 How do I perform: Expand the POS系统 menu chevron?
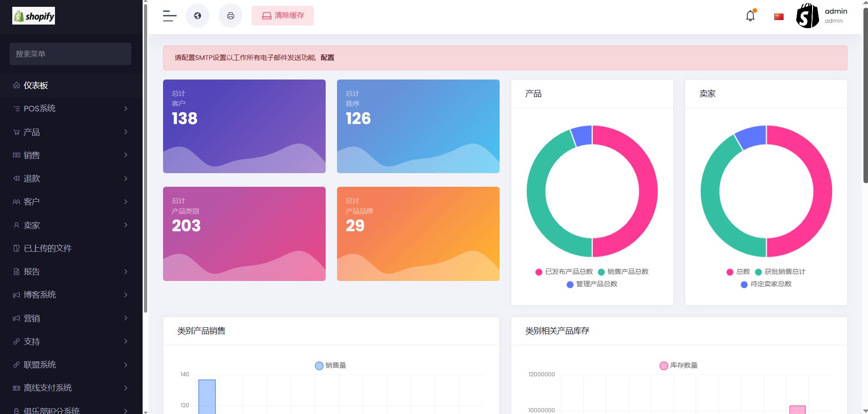tap(126, 109)
